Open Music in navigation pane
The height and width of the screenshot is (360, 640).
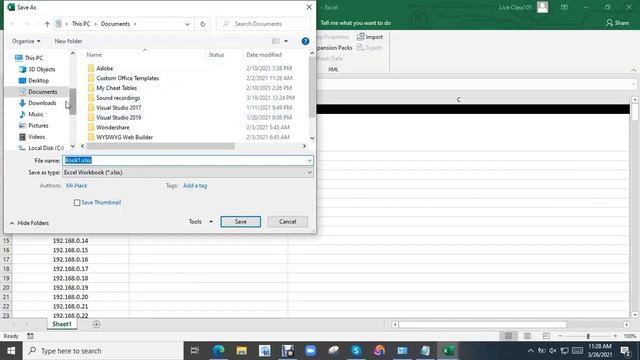[36, 114]
